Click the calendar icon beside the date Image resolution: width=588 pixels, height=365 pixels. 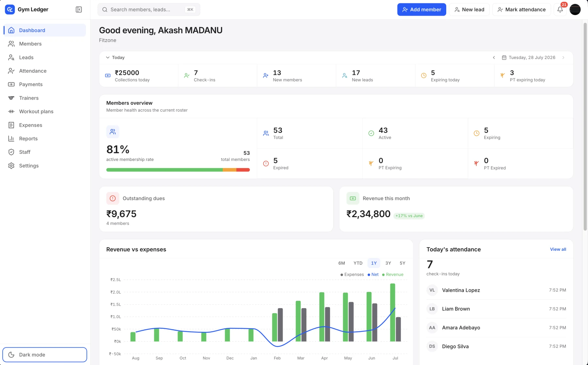pos(504,57)
